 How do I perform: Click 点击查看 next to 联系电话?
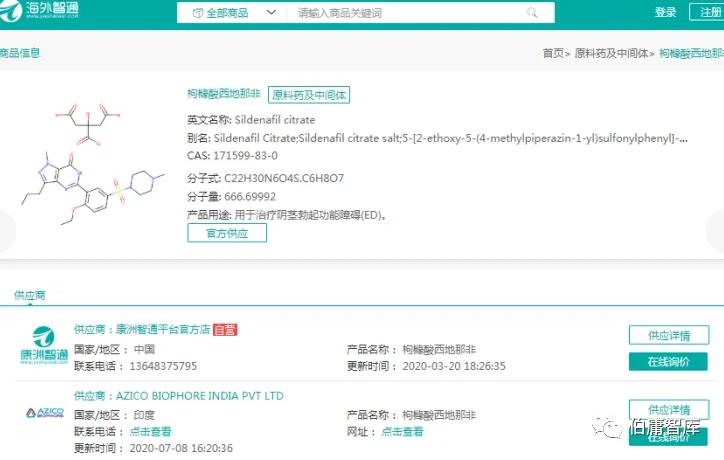pyautogui.click(x=150, y=431)
